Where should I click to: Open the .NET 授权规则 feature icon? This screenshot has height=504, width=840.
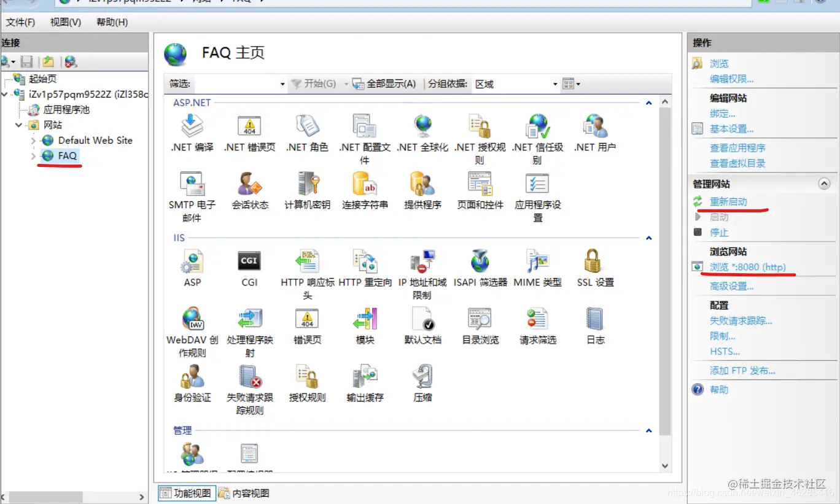(x=480, y=126)
